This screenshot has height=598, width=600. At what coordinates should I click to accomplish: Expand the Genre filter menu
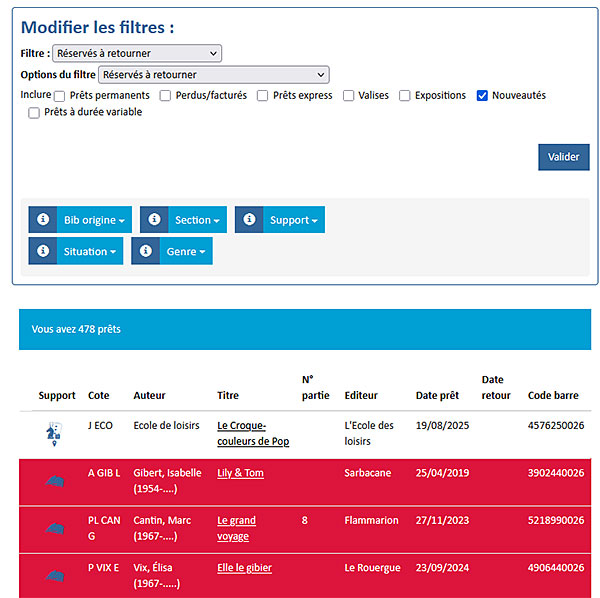pos(185,251)
